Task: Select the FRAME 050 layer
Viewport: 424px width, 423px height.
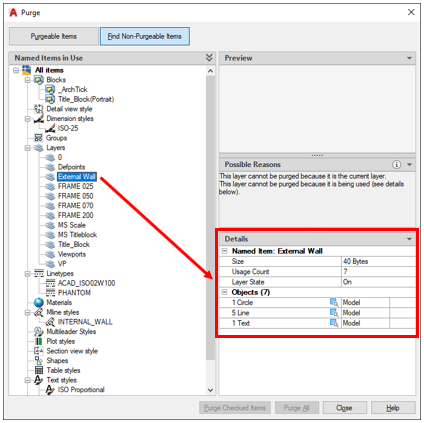Action: 76,196
